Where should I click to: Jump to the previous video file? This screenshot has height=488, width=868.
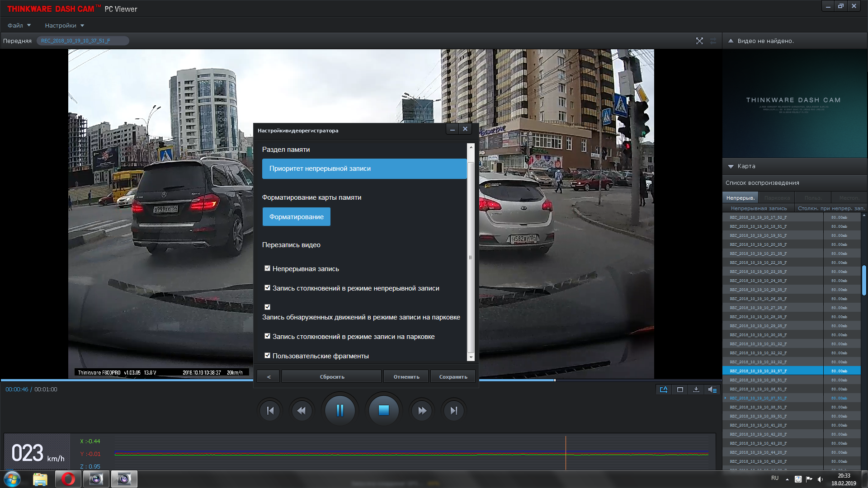click(270, 411)
